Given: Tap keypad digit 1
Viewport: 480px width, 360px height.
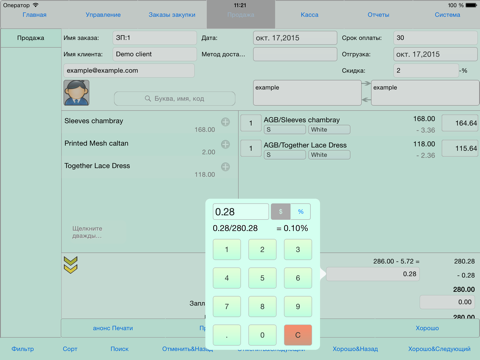Looking at the screenshot, I should tap(227, 249).
